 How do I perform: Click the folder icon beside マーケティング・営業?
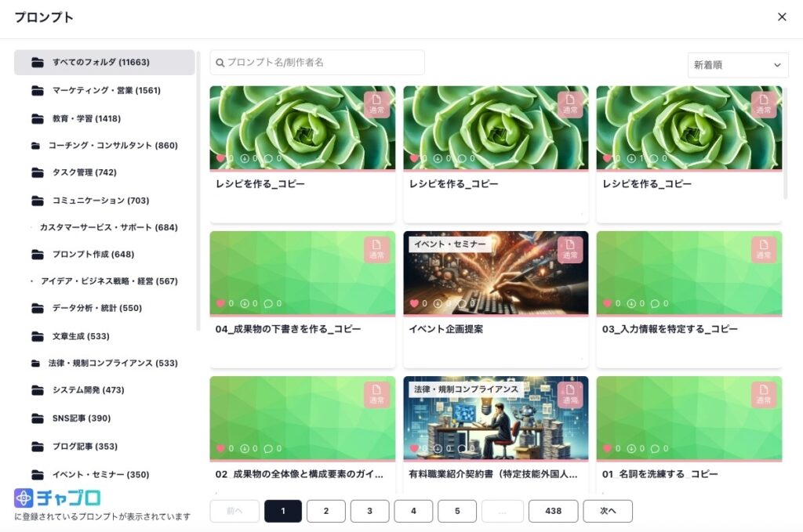(x=38, y=91)
